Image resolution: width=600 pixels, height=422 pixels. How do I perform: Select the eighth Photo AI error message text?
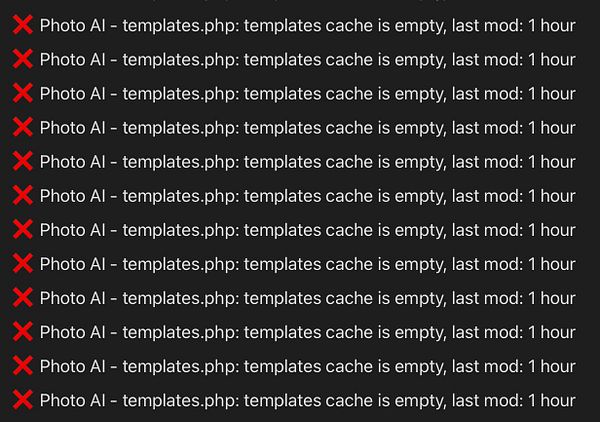308,264
